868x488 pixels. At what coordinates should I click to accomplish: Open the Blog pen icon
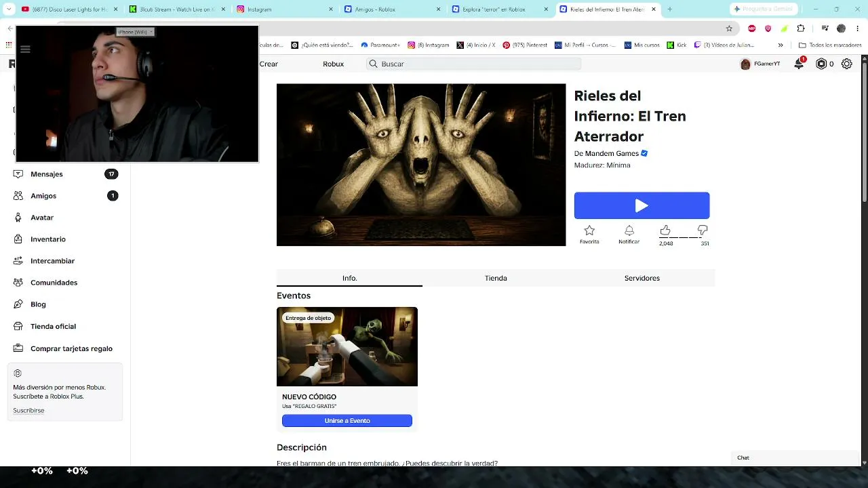[18, 304]
